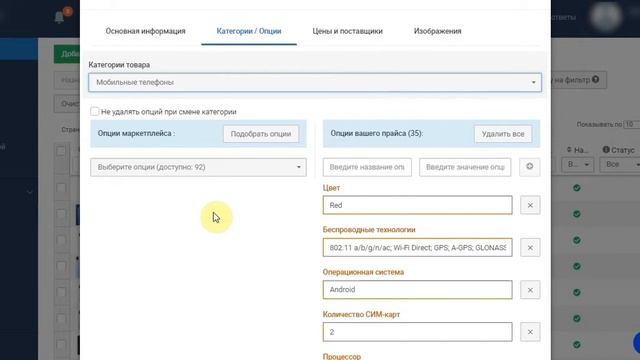Tick the select-all checkbox in table header
The height and width of the screenshot is (360, 640).
tap(61, 151)
